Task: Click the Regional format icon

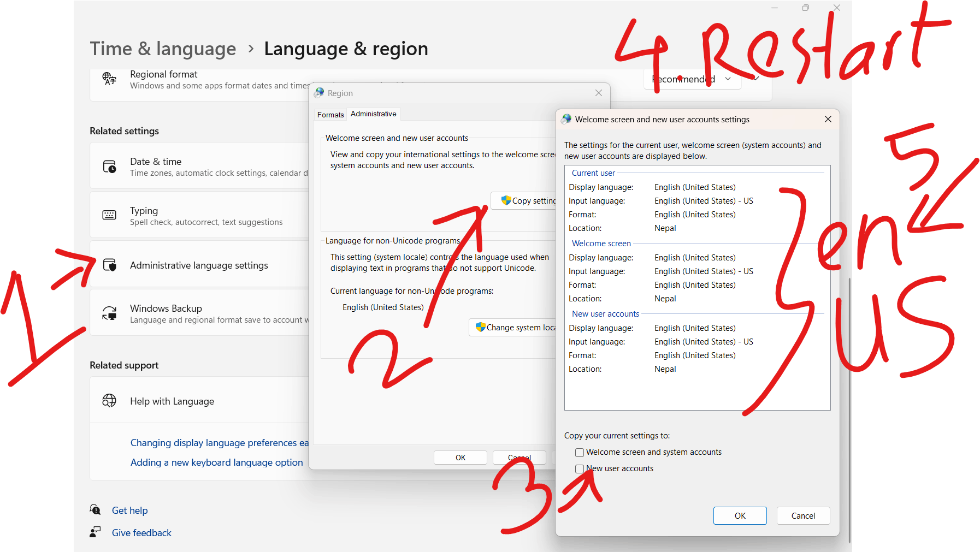Action: pyautogui.click(x=109, y=79)
